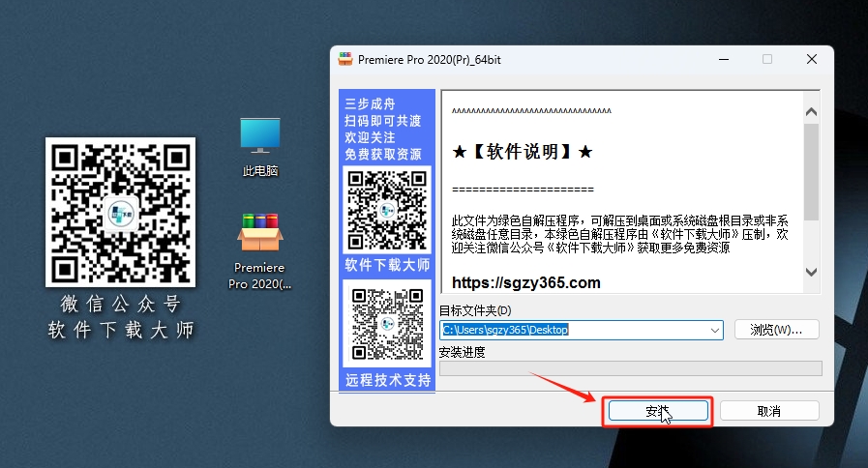Click the 三步成舟 text in the sidebar
868x468 pixels.
point(370,104)
